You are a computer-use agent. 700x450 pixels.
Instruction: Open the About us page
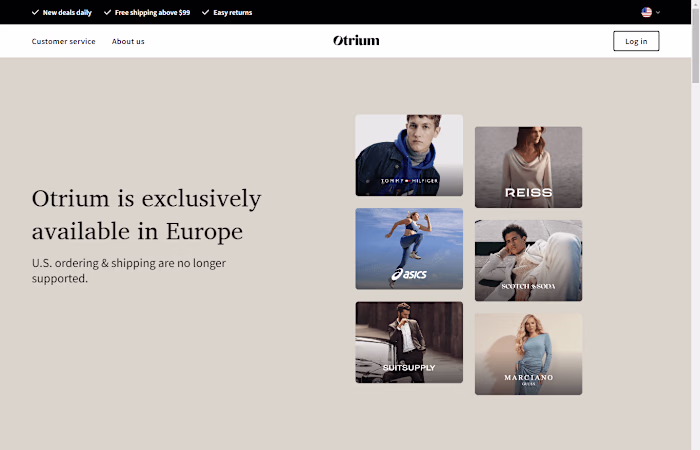128,41
